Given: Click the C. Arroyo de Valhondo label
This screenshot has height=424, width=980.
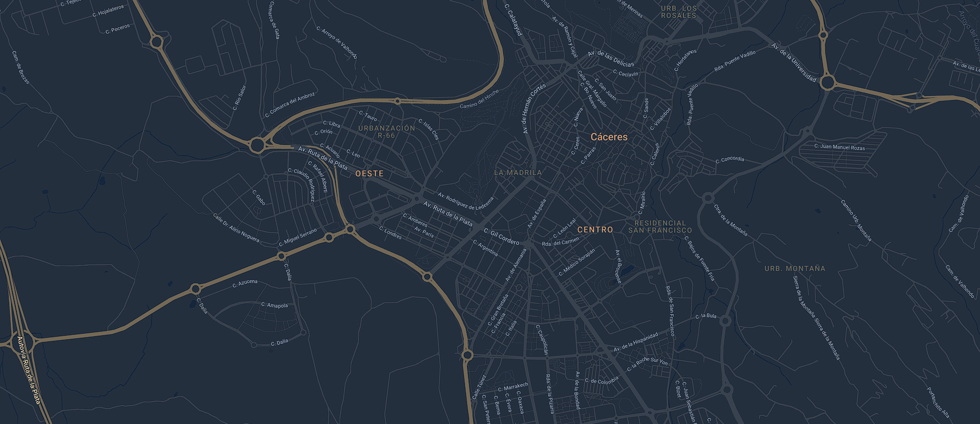Looking at the screenshot, I should tap(337, 43).
